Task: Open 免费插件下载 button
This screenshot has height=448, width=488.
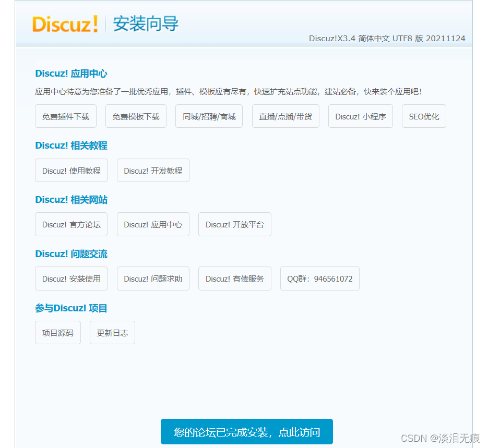Action: 66,116
